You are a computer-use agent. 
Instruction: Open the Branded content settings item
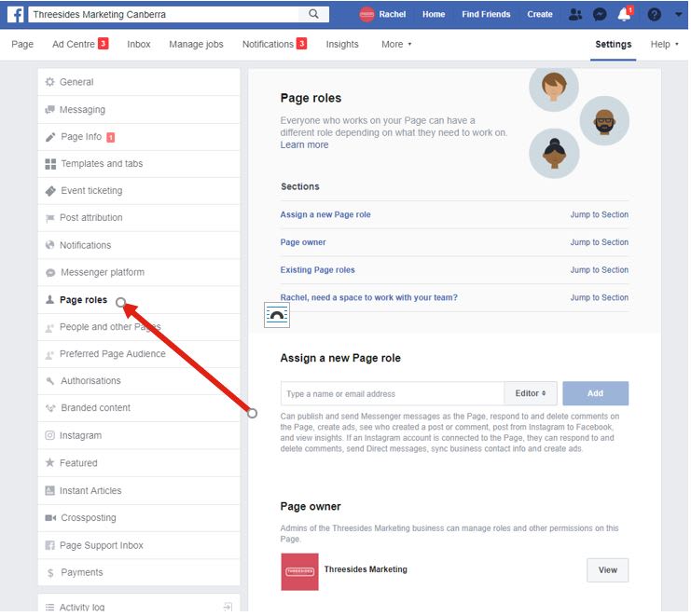(x=139, y=409)
